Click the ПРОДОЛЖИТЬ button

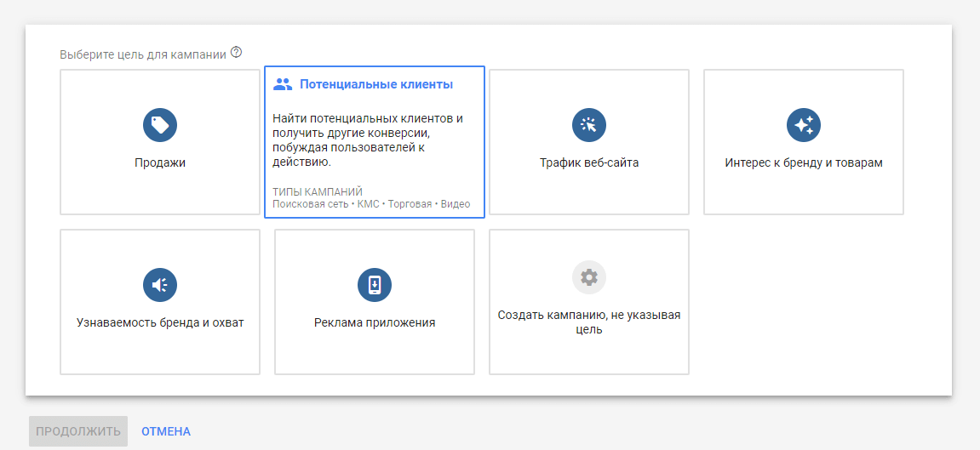point(78,431)
